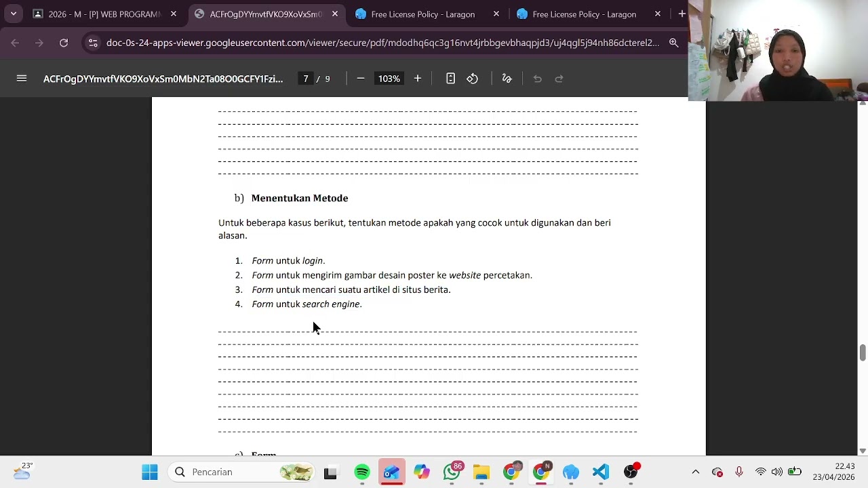This screenshot has height=488, width=868.
Task: Open the black terminal app in the taskbar
Action: tap(330, 472)
